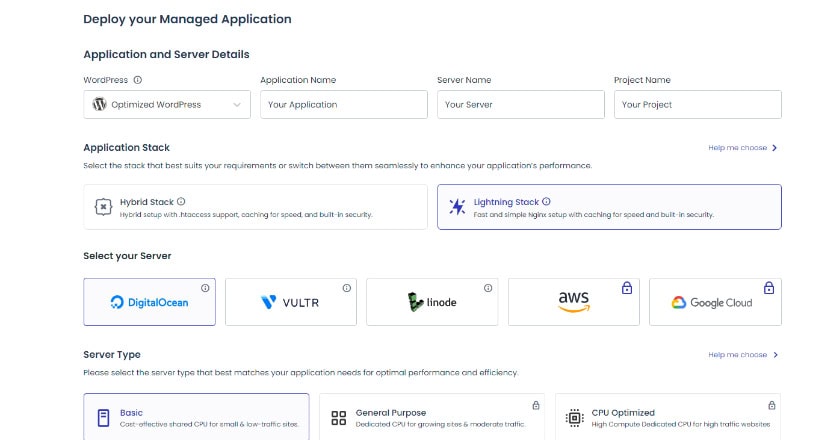
Task: Click the 'Deploy your Managed Application' heading
Action: coord(188,19)
